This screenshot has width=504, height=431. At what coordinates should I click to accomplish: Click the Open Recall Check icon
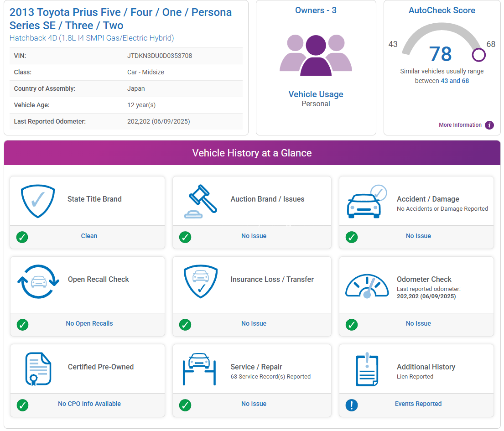pos(38,281)
